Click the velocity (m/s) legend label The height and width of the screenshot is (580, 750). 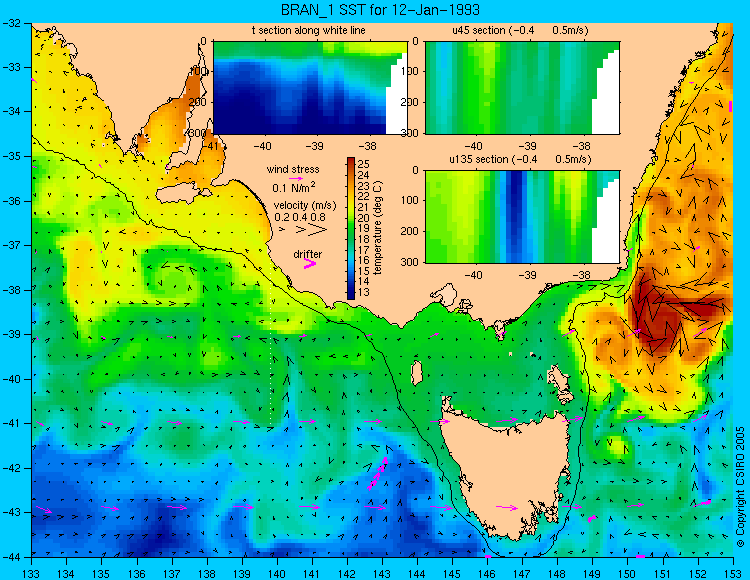(305, 206)
